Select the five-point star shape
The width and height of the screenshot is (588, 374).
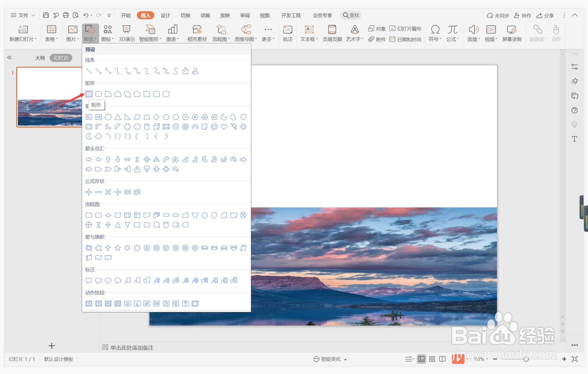[x=118, y=248]
